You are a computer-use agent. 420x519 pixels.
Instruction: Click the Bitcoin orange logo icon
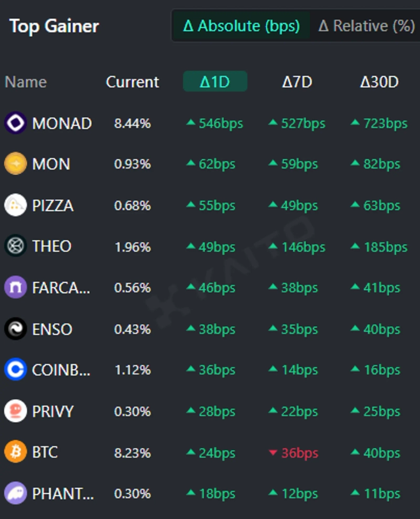click(15, 452)
